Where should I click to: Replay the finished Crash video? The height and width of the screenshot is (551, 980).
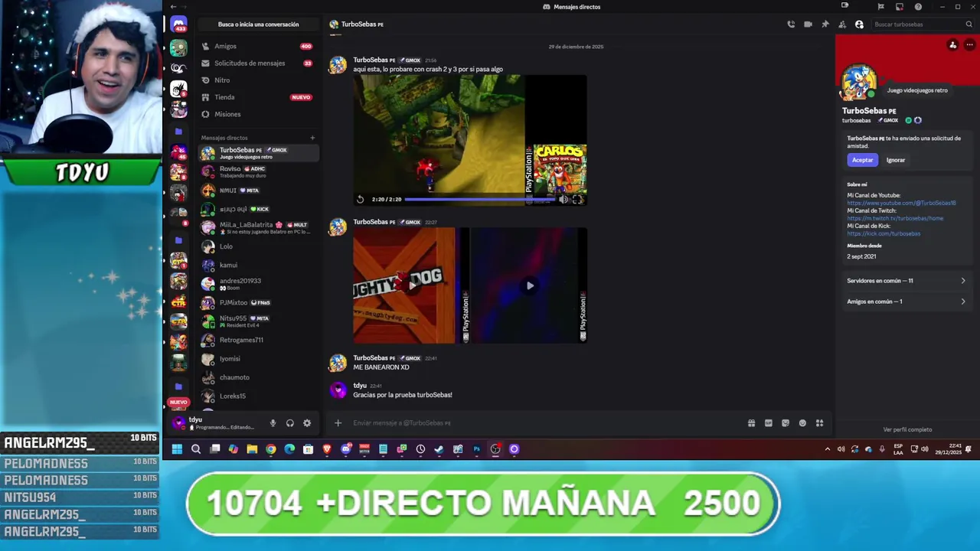point(361,200)
